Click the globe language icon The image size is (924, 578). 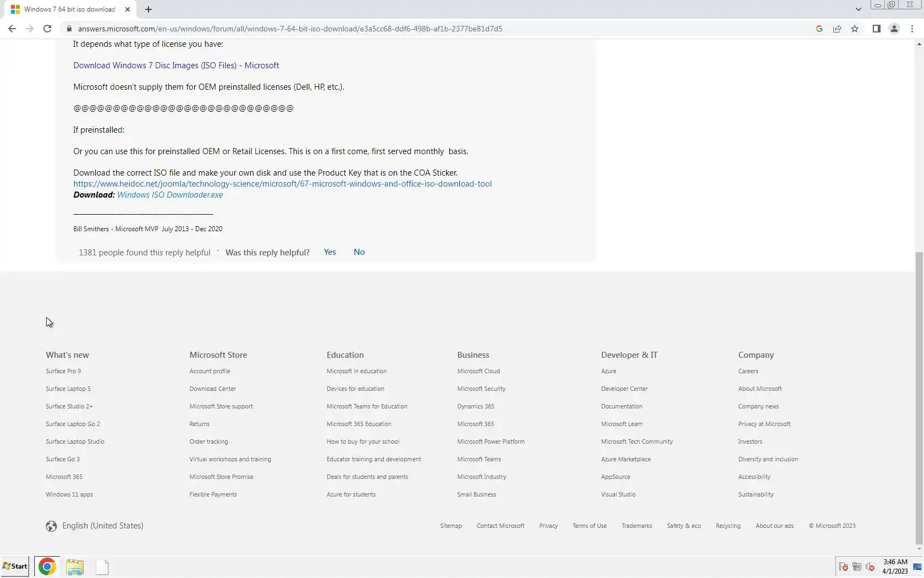[x=51, y=526]
